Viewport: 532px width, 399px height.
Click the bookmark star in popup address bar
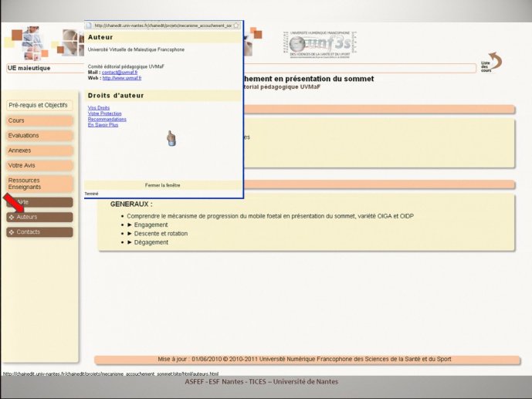click(236, 25)
